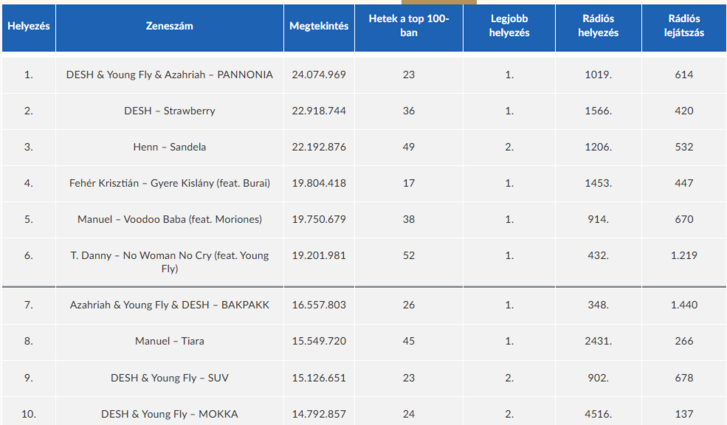
Task: Click radio plays 266 for Tiara
Action: tap(684, 341)
